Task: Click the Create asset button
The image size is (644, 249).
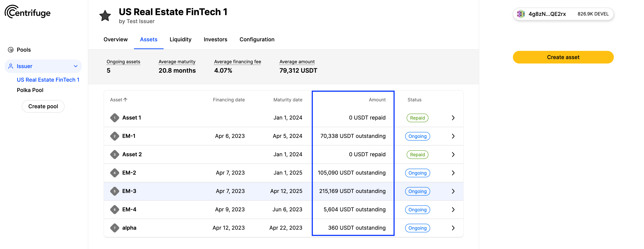Action: coord(563,57)
